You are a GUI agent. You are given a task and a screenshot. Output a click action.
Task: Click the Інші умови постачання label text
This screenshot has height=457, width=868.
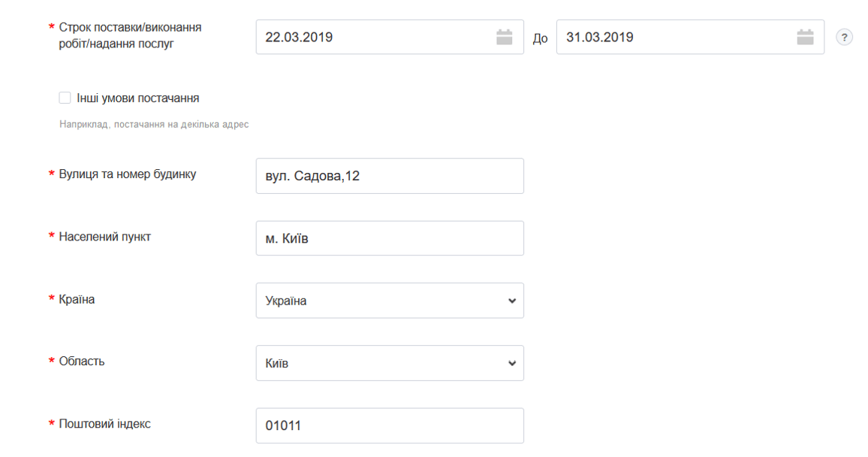pyautogui.click(x=138, y=98)
